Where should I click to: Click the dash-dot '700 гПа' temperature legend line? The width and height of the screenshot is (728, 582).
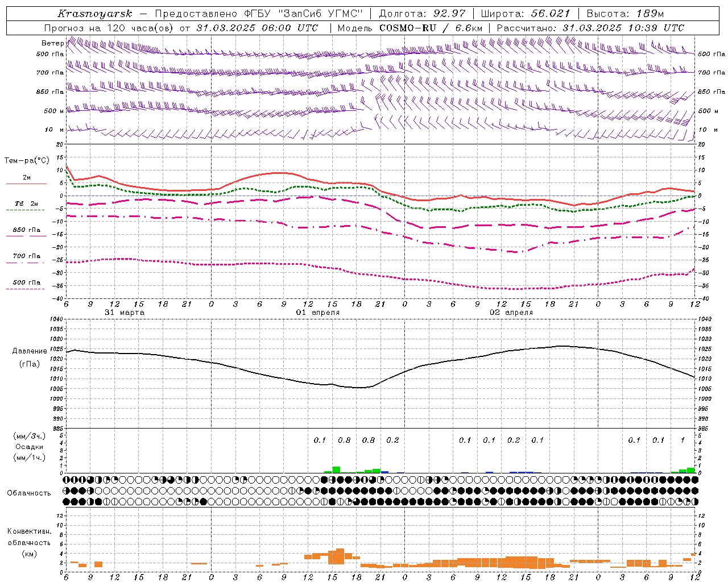[x=26, y=262]
